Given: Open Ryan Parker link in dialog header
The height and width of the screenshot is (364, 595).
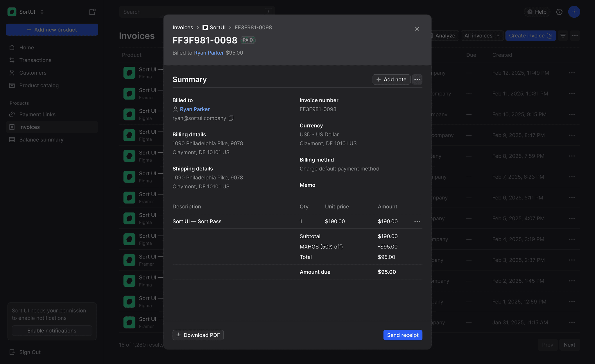Looking at the screenshot, I should click(209, 53).
